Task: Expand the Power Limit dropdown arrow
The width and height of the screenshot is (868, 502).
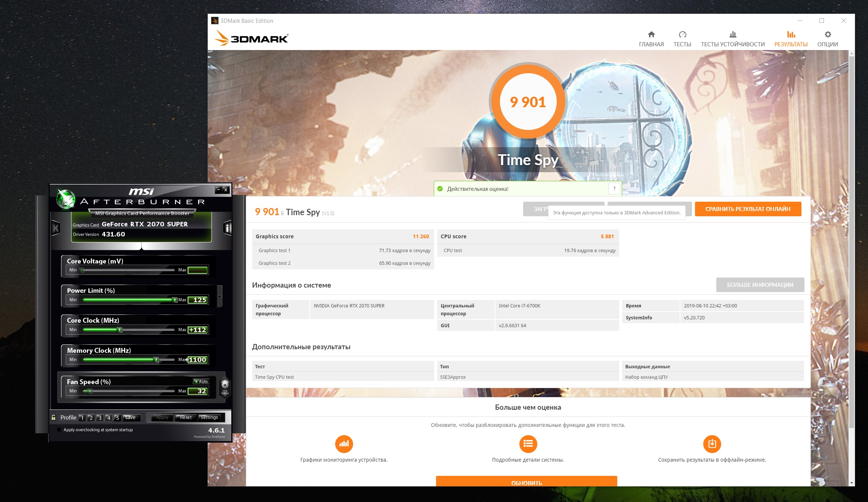Action: [x=219, y=297]
